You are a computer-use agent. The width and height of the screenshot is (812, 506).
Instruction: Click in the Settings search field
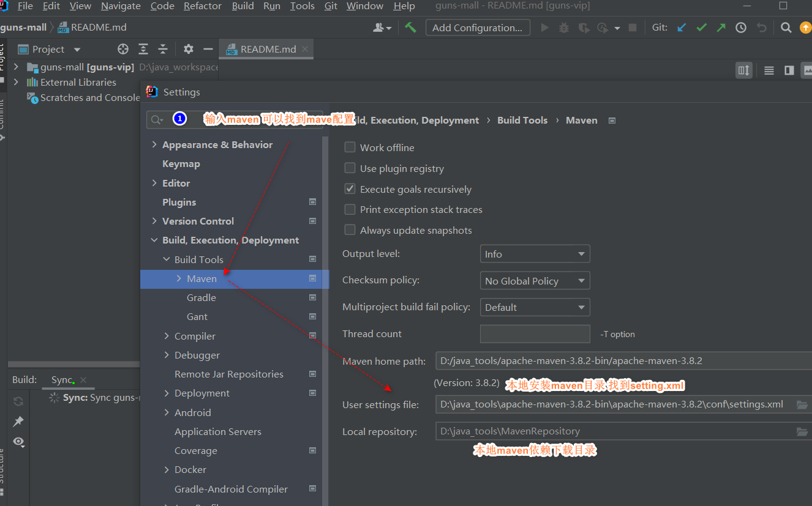point(235,119)
